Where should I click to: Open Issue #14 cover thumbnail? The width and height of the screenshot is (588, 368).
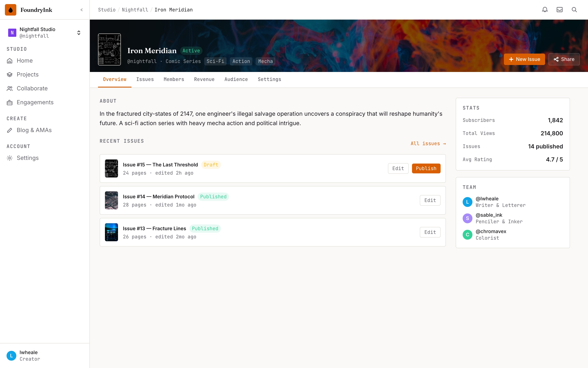111,200
